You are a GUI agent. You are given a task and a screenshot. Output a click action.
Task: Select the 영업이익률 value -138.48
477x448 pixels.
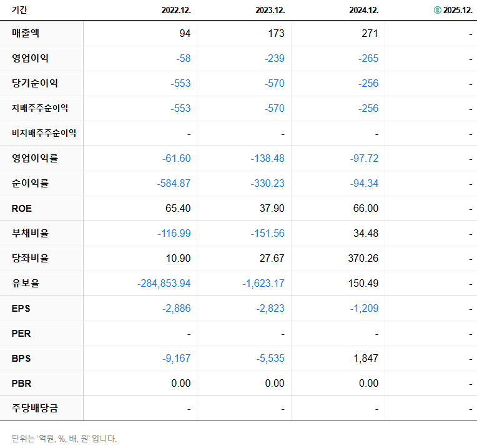(267, 158)
